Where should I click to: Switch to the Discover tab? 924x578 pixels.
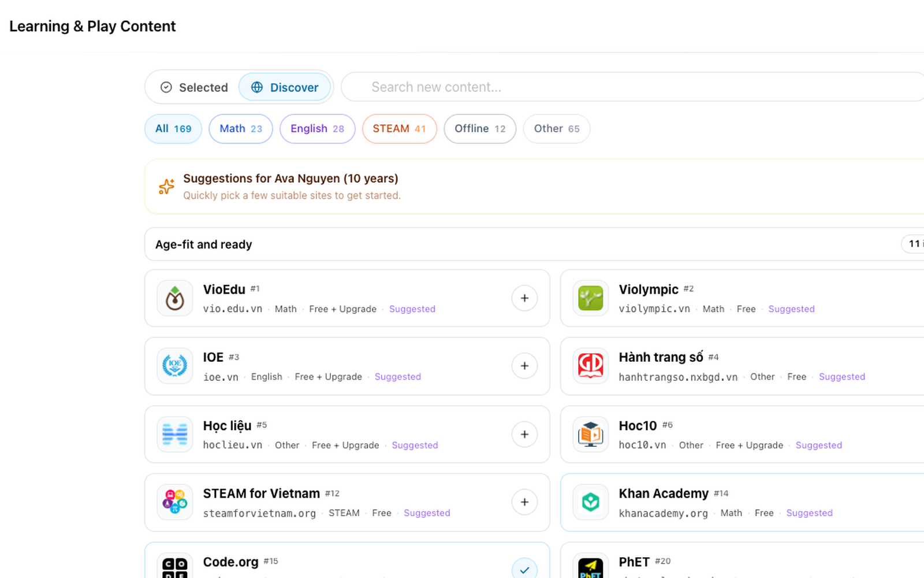tap(285, 87)
